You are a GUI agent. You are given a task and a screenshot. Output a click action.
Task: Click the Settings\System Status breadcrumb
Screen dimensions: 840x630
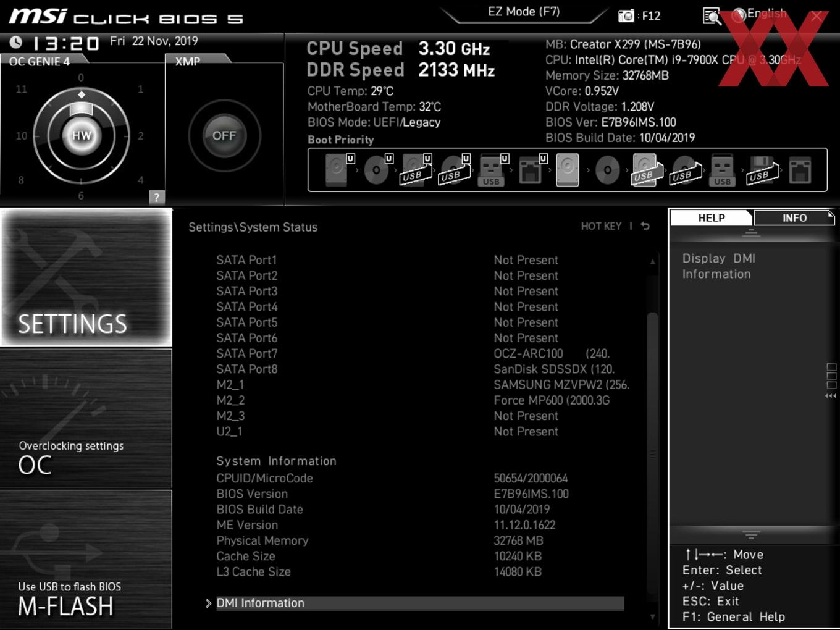253,227
